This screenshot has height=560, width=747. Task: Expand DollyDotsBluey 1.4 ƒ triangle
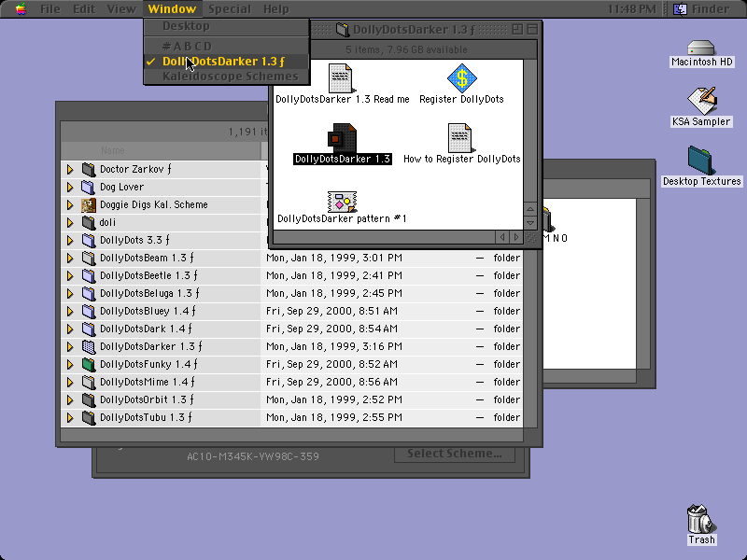70,311
